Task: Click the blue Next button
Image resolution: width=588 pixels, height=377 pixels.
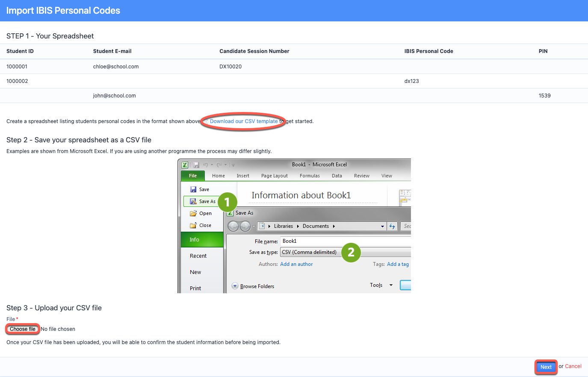Action: 546,367
